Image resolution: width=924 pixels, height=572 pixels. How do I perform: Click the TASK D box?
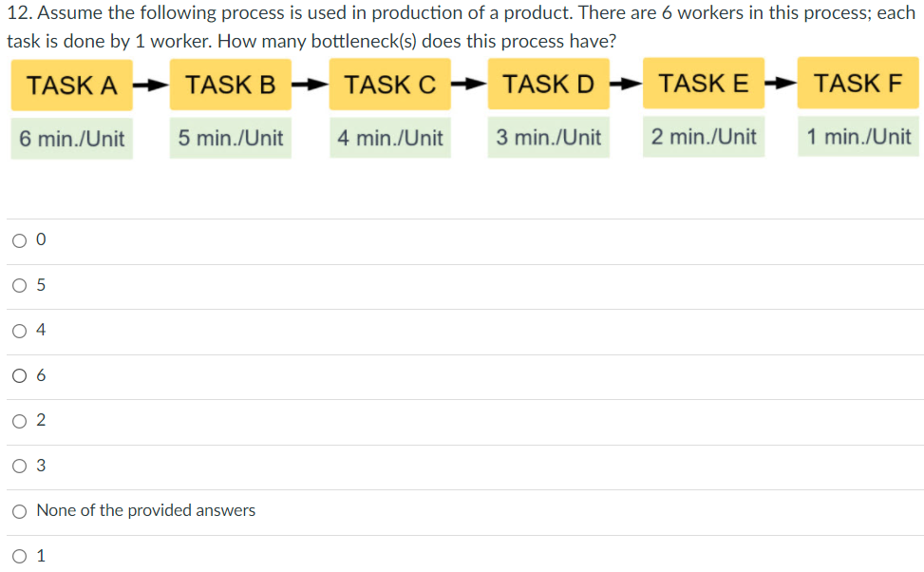pos(548,86)
